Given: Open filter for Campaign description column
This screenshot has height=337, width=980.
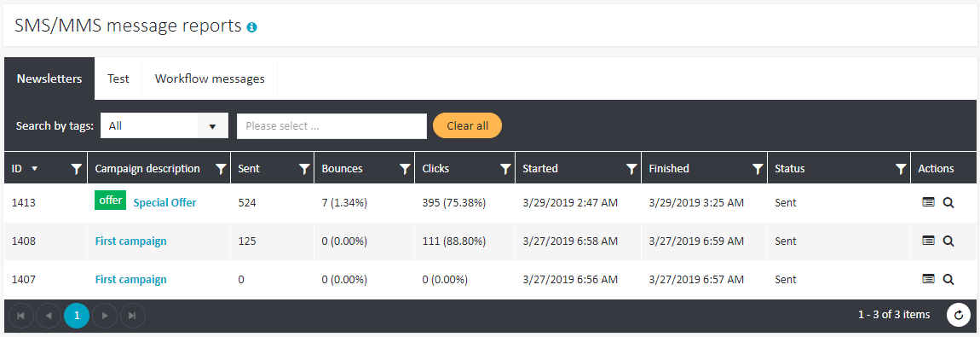Looking at the screenshot, I should (220, 169).
